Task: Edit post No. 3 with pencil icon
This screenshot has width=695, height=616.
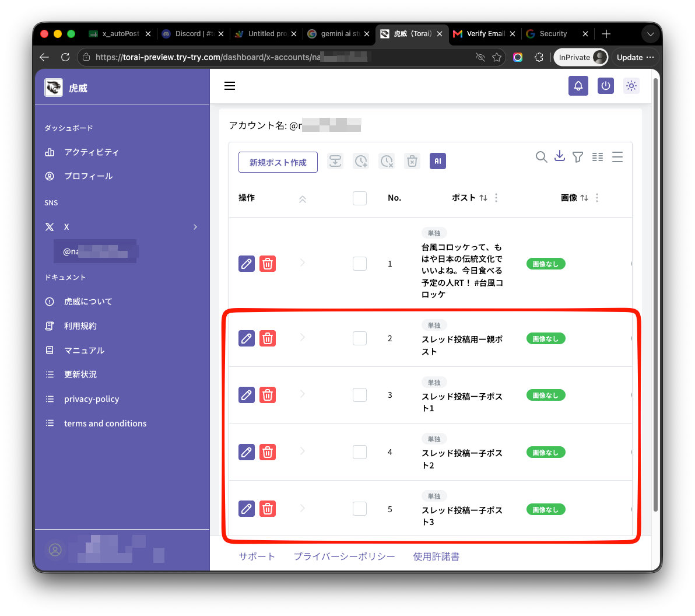Action: pos(247,395)
